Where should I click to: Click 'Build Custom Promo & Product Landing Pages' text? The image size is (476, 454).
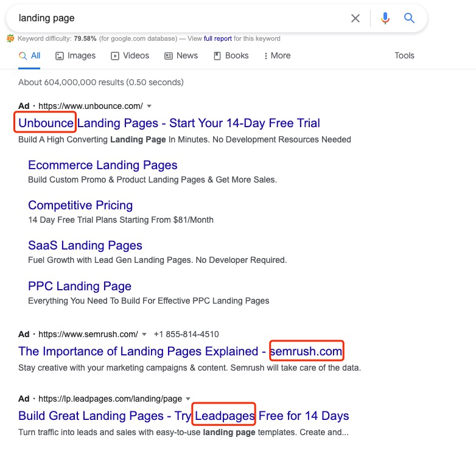[152, 180]
